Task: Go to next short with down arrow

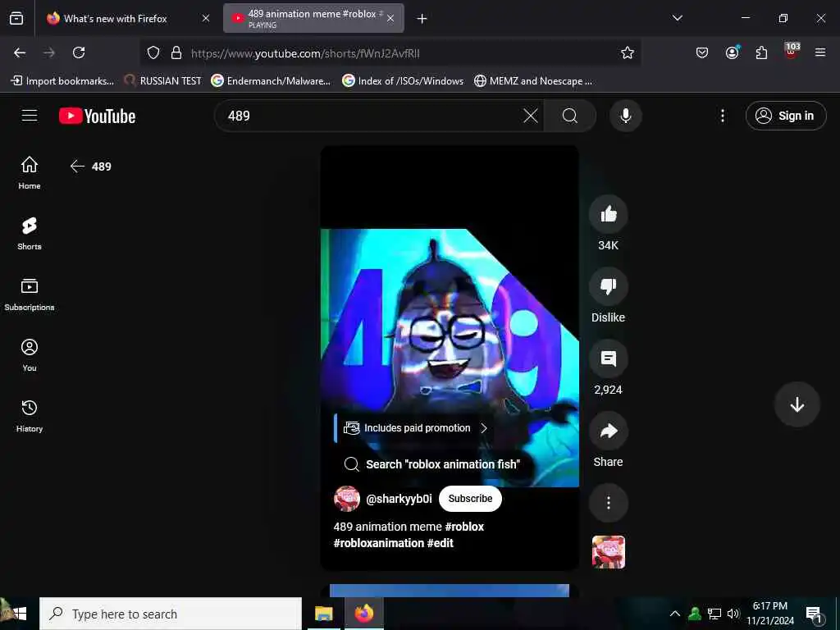Action: [x=797, y=404]
